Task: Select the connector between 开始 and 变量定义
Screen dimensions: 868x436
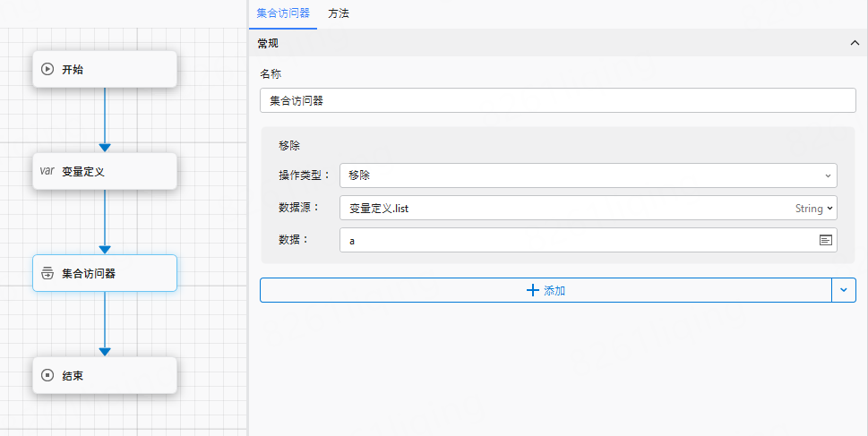Action: tap(105, 116)
